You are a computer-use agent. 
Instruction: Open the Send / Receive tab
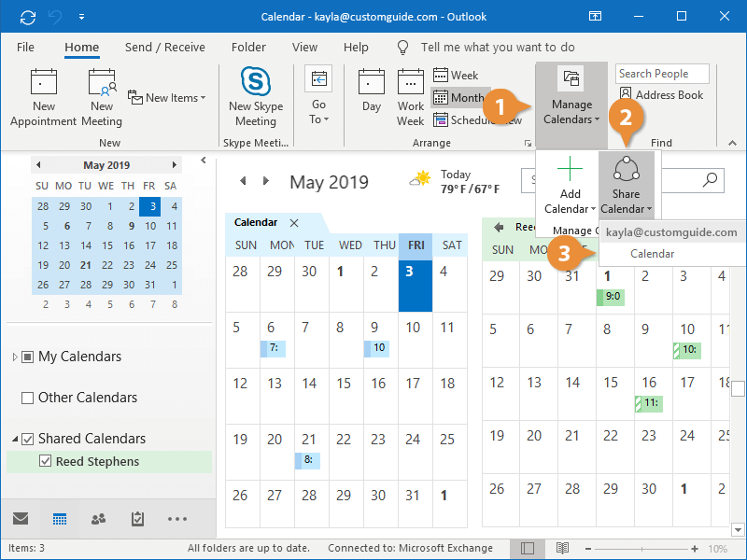click(164, 47)
